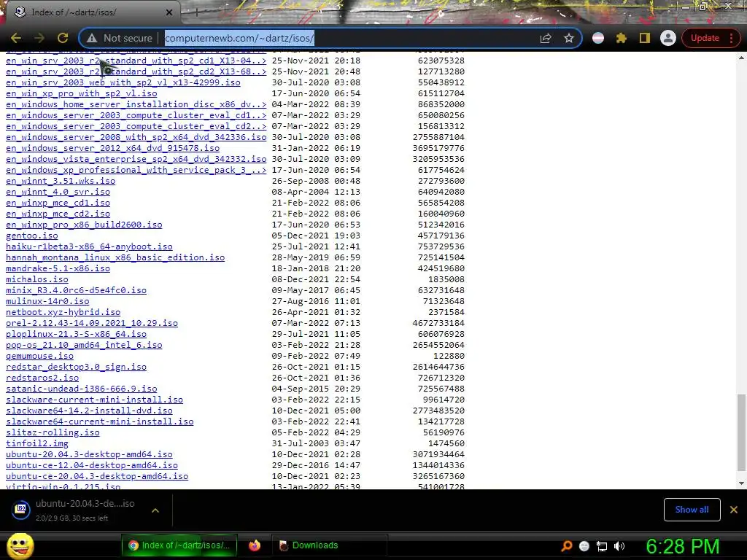Click ubuntu-ce-20.04.3-desktop-amd64.iso link
The width and height of the screenshot is (747, 560).
coord(97,476)
